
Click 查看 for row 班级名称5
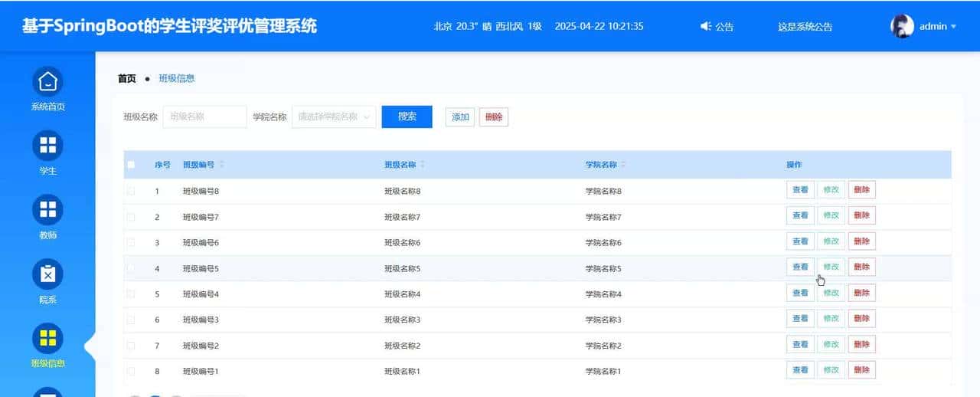pos(800,267)
